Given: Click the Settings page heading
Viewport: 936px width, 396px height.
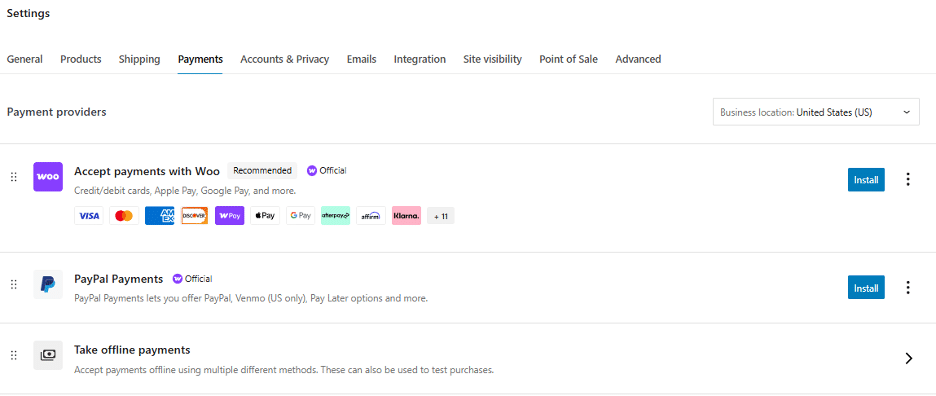Looking at the screenshot, I should coord(28,13).
